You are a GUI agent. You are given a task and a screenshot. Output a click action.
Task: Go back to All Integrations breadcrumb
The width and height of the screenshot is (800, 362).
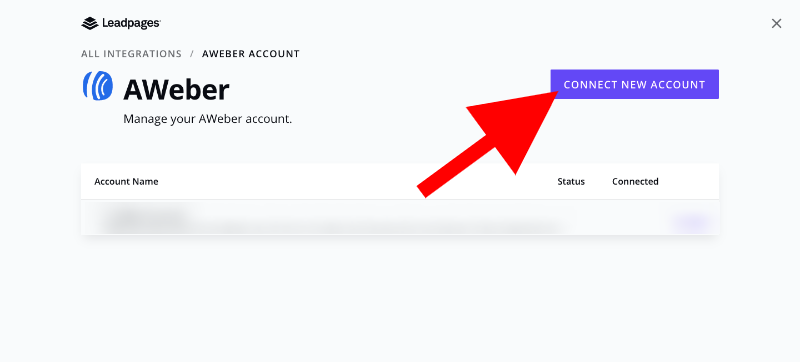click(131, 54)
